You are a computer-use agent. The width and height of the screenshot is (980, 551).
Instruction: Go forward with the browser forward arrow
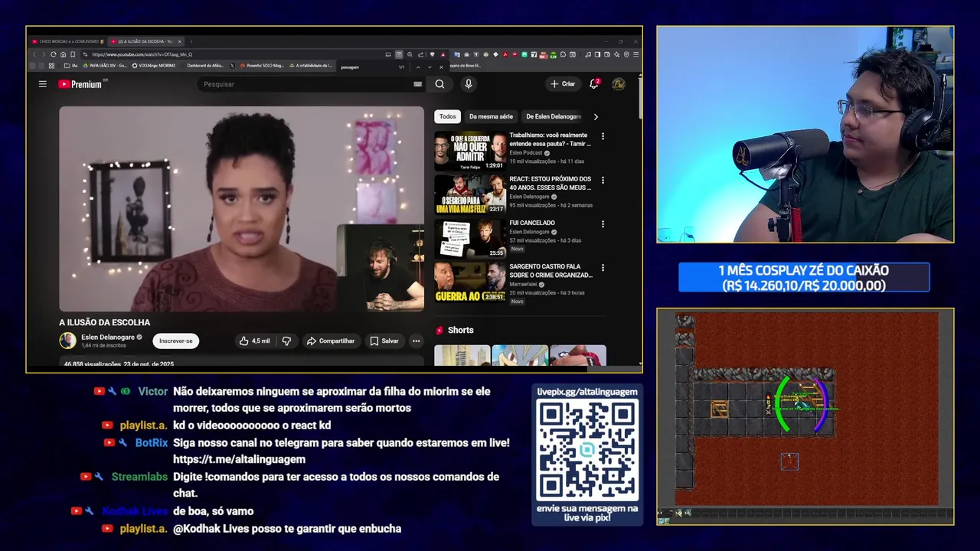point(44,54)
